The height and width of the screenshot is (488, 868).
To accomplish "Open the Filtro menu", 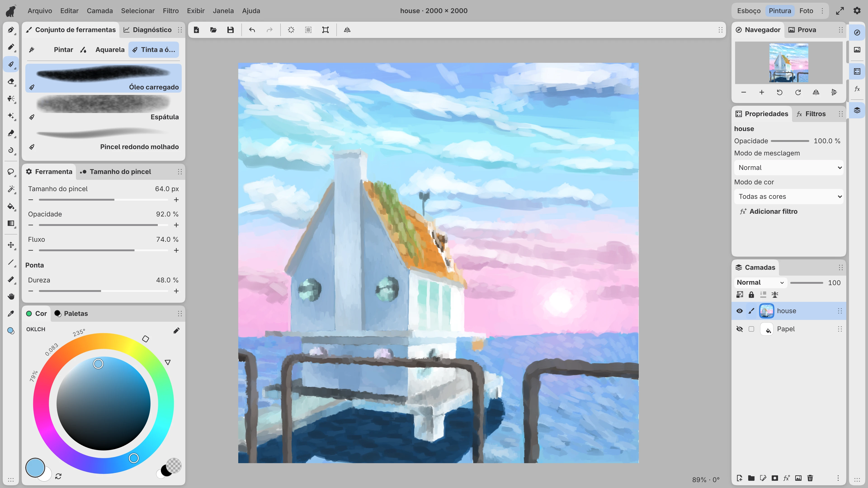I will pyautogui.click(x=170, y=11).
